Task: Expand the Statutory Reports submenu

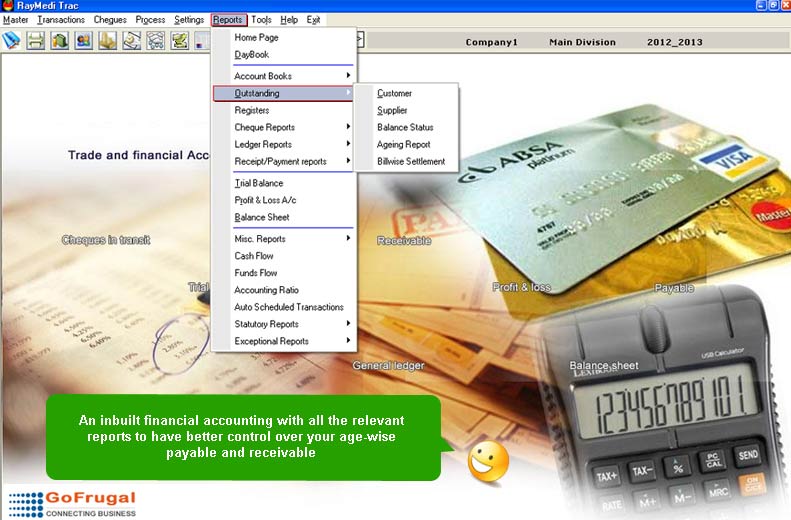Action: click(x=284, y=324)
